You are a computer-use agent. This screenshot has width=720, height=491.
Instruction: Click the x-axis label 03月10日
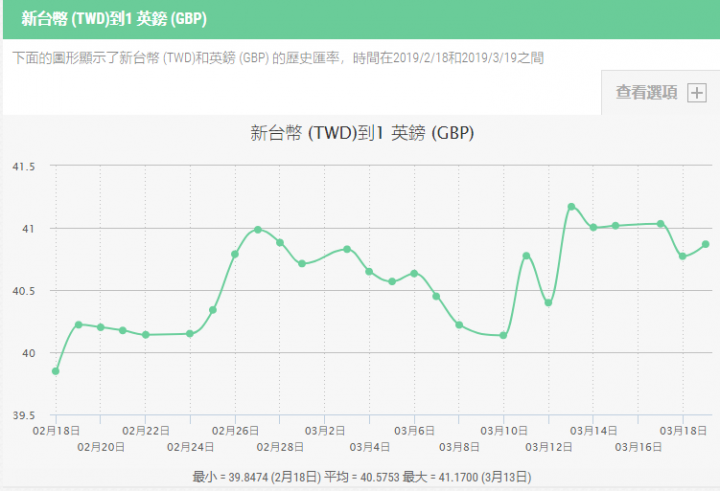click(x=504, y=431)
